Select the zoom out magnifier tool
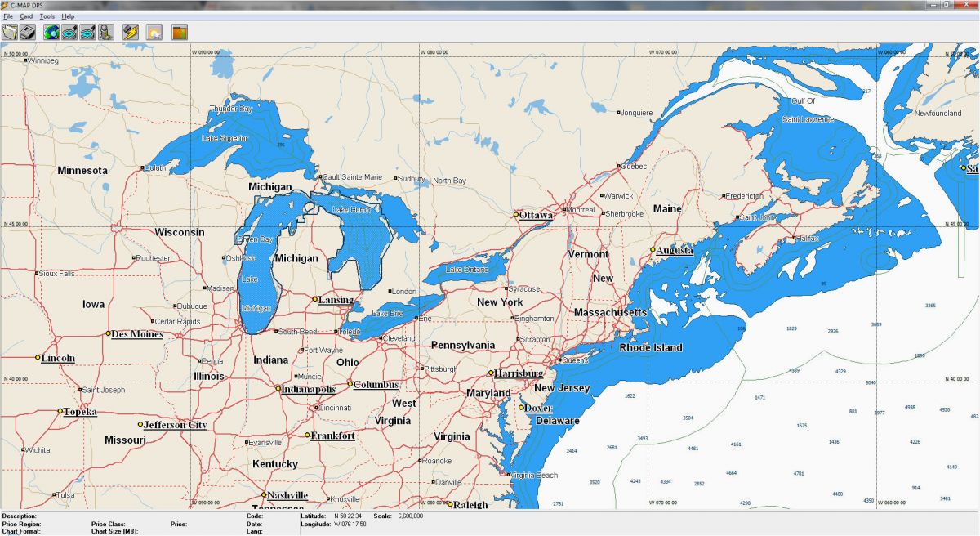Viewport: 980px width, 536px height. point(87,32)
